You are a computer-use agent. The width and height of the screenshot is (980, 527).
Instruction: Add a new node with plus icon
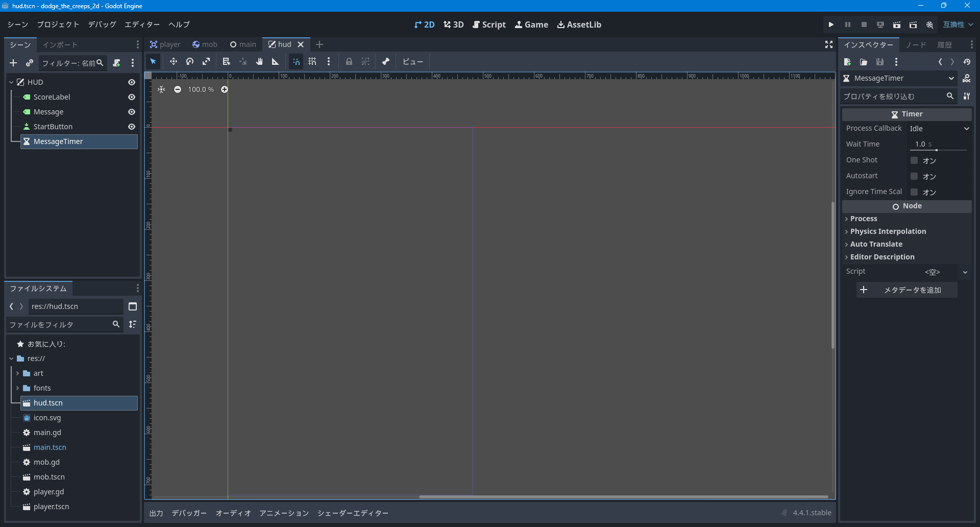[x=13, y=63]
